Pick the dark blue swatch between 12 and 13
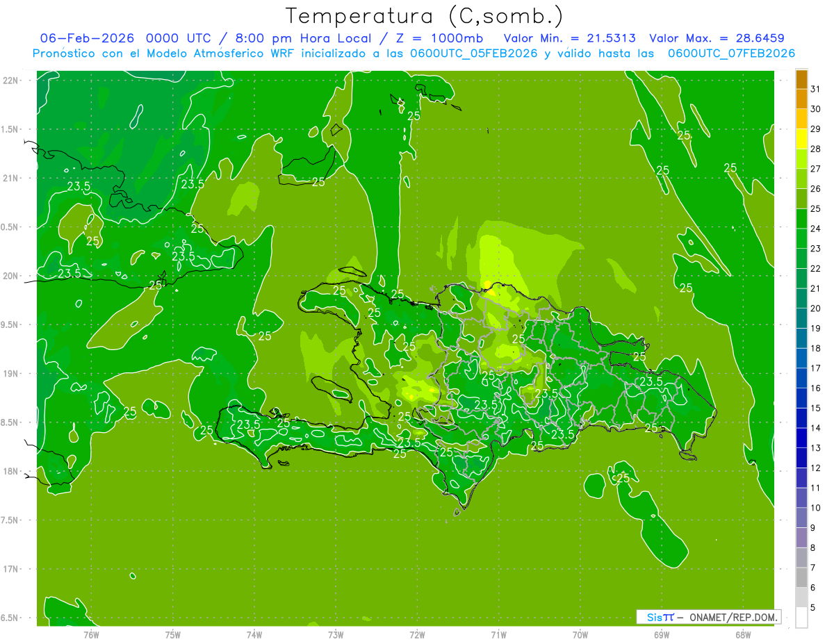 pos(801,459)
